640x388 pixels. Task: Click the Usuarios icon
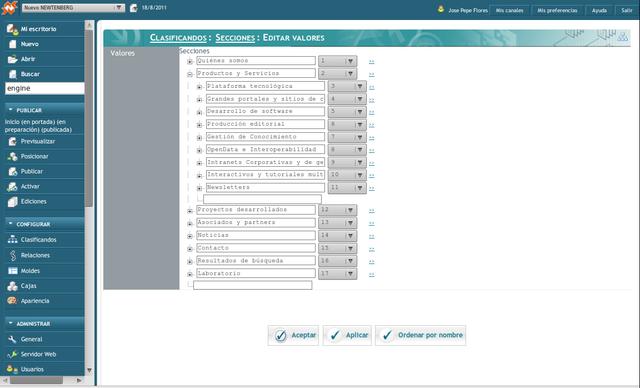[12, 369]
